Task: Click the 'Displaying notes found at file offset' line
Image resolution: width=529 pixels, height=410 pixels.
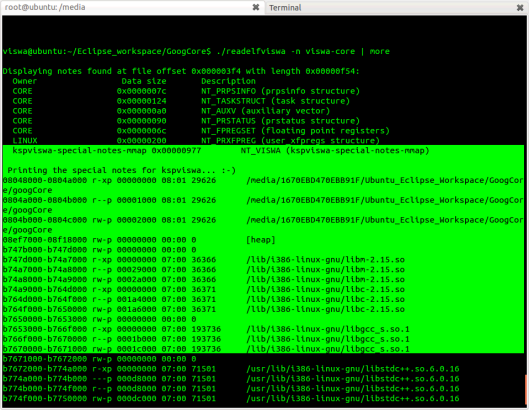Action: point(181,71)
